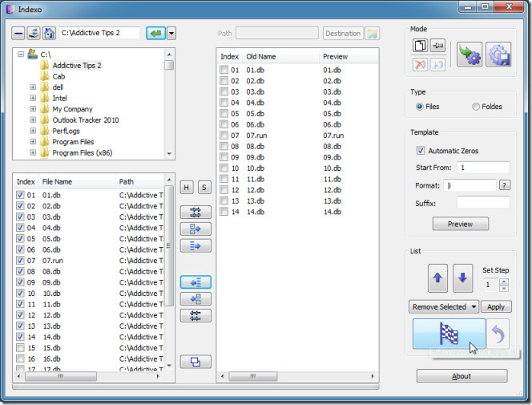Check the box for 15.db file
This screenshot has width=532, height=405.
point(20,348)
